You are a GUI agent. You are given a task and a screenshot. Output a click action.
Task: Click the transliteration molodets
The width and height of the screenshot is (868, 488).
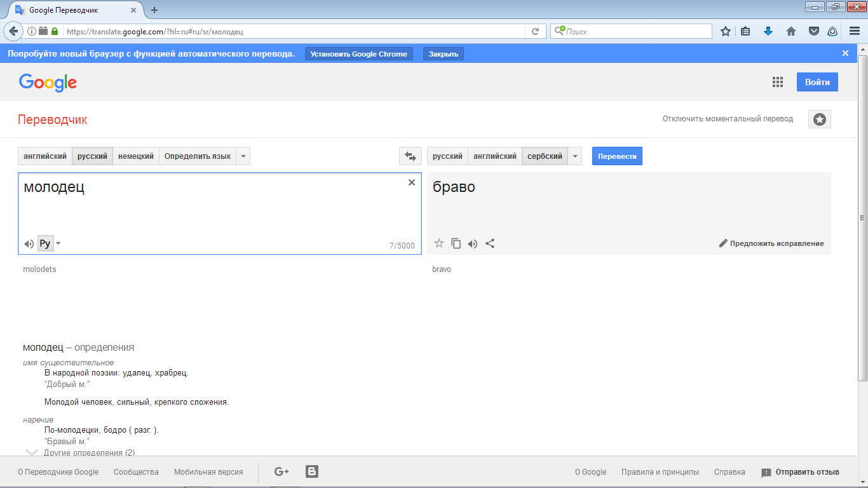click(x=39, y=269)
